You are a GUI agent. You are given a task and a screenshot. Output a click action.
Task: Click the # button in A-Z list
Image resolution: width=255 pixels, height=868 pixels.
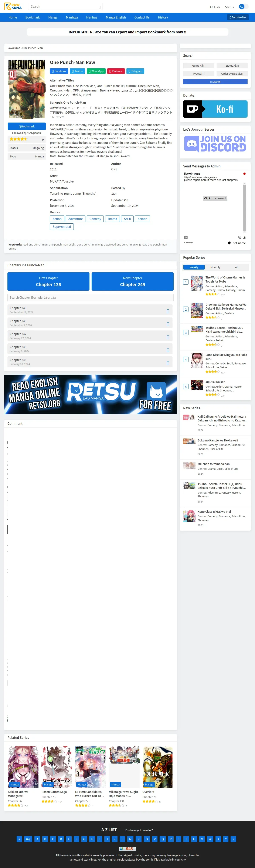(19, 839)
